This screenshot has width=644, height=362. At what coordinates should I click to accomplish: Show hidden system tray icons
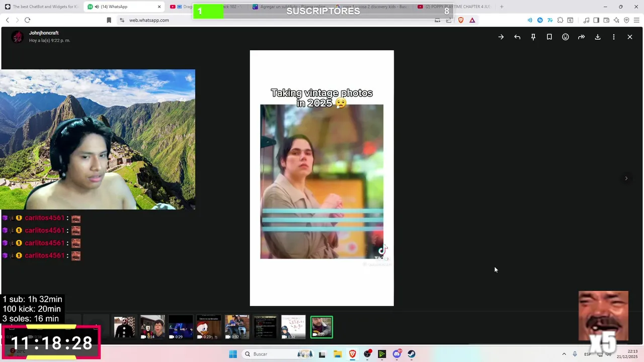tap(564, 354)
